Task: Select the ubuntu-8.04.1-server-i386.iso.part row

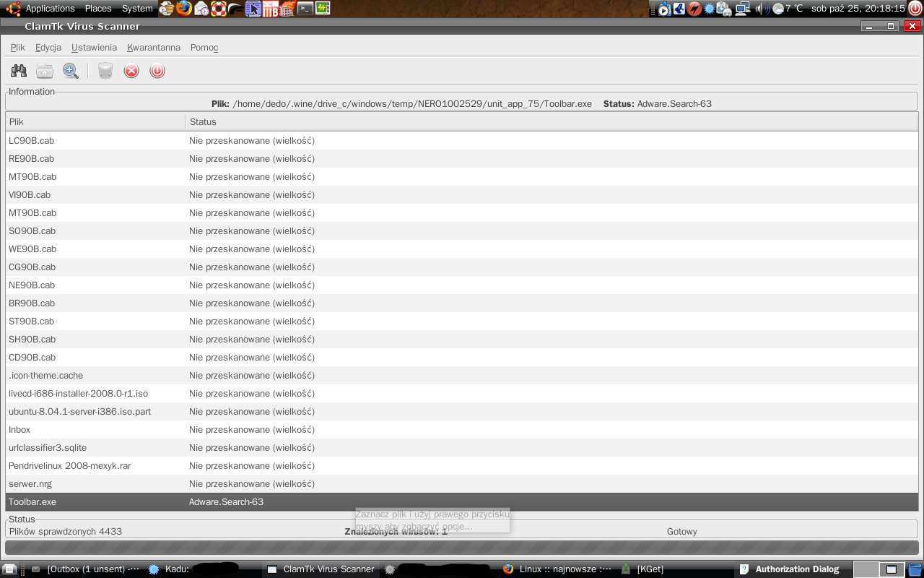Action: pyautogui.click(x=462, y=412)
